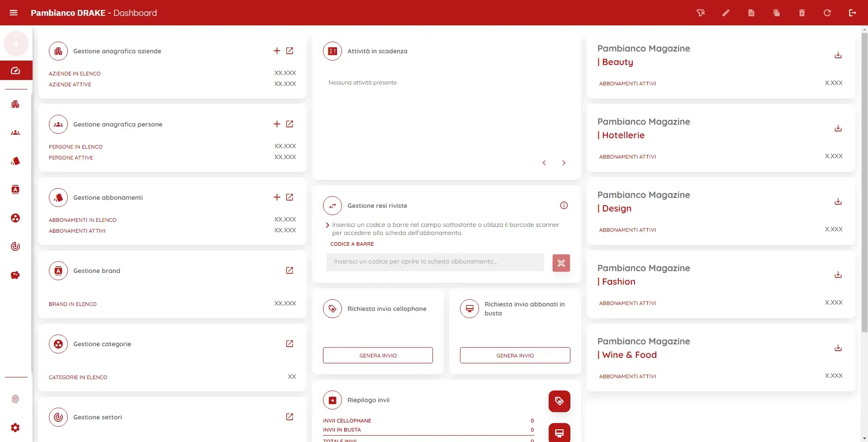
Task: Click the 'INVII IN BUSTA' row label
Action: click(342, 430)
